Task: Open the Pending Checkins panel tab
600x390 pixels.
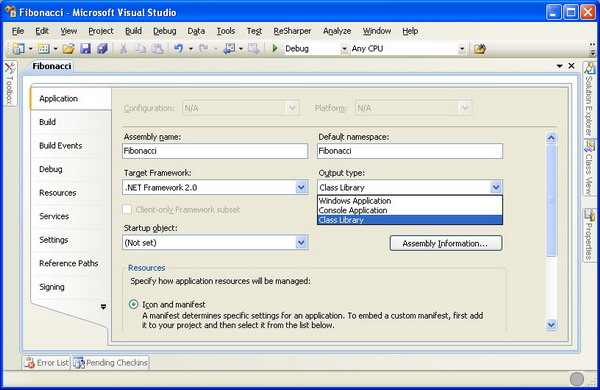Action: point(110,363)
